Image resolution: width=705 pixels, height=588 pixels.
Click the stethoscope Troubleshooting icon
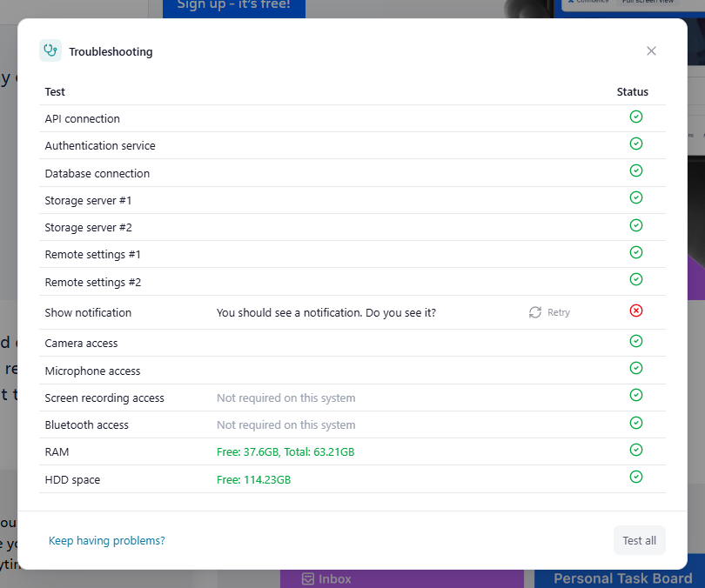coord(50,50)
